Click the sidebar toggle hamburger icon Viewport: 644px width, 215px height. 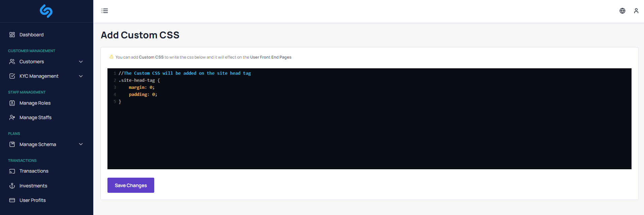(x=105, y=11)
